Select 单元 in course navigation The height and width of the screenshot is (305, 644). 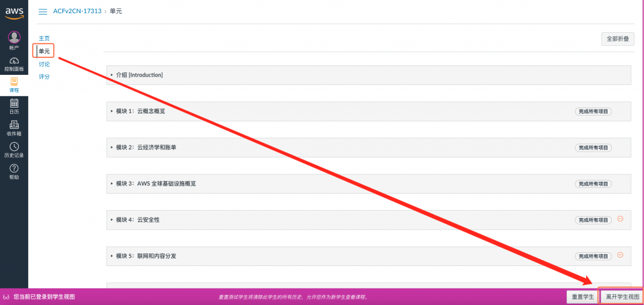(44, 52)
